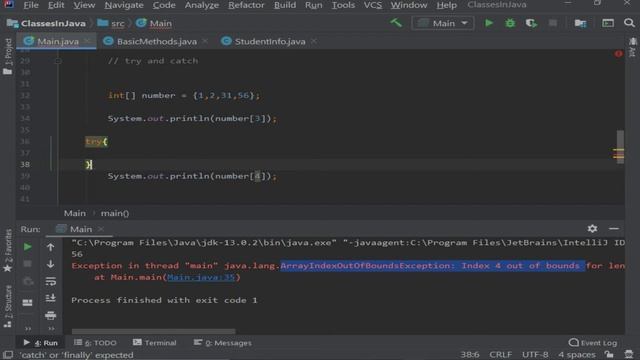Image resolution: width=640 pixels, height=360 pixels.
Task: Click the editor vertical scrollbar thumb
Action: (x=620, y=147)
